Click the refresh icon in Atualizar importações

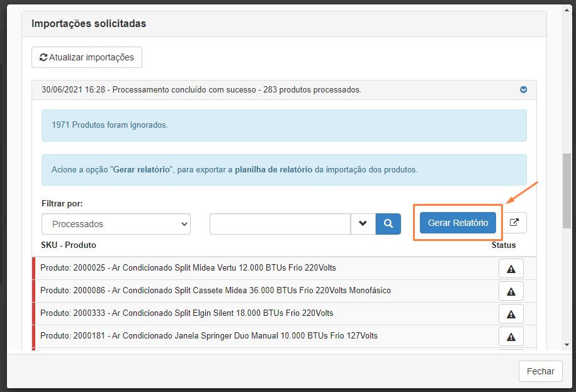click(x=43, y=57)
